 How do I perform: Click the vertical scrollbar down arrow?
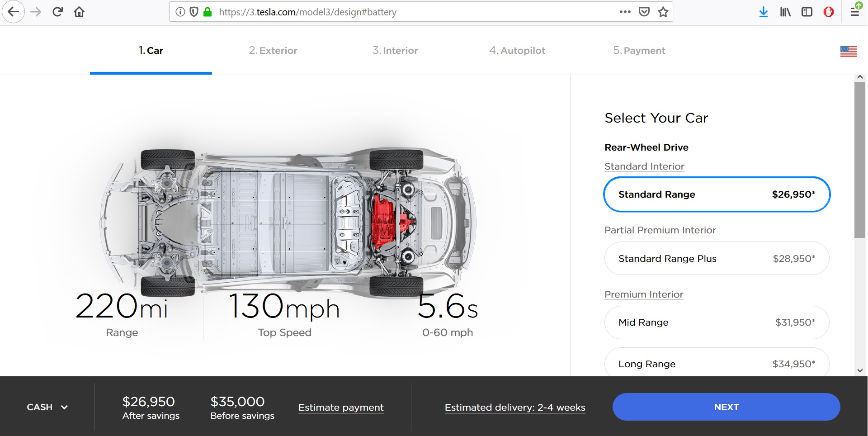coord(860,370)
